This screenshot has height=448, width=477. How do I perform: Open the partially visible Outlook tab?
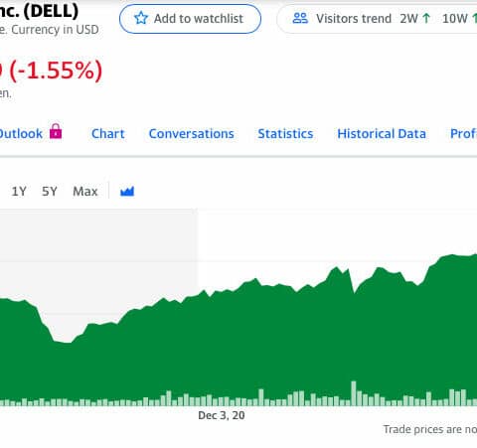tap(21, 134)
